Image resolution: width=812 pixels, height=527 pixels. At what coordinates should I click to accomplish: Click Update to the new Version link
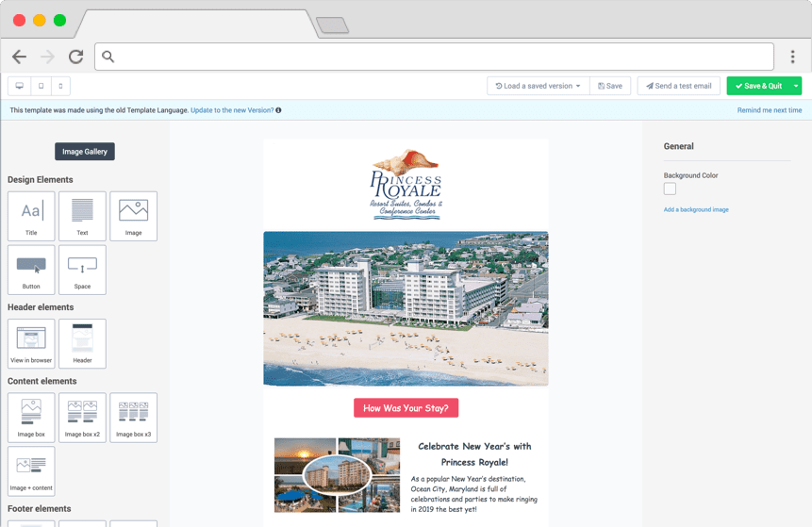(x=232, y=110)
